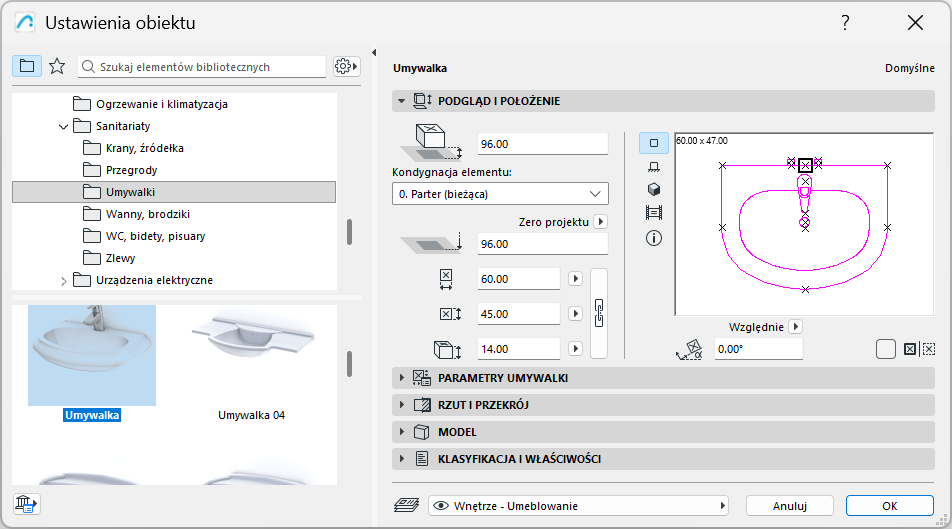Confirm with the OK button

point(889,506)
